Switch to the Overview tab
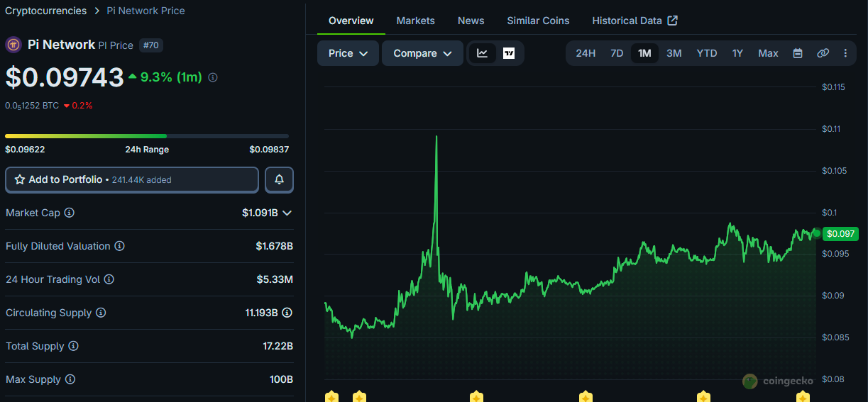This screenshot has width=868, height=402. click(351, 21)
